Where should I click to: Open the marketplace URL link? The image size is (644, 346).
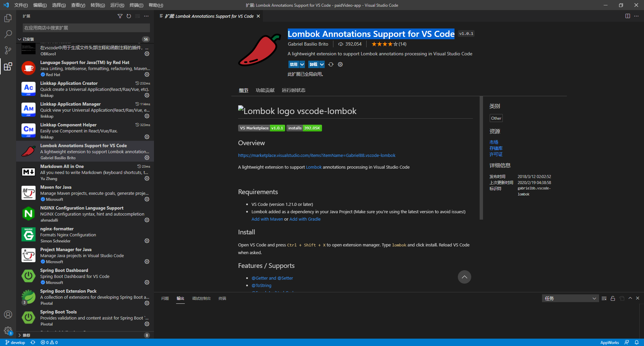coord(317,155)
